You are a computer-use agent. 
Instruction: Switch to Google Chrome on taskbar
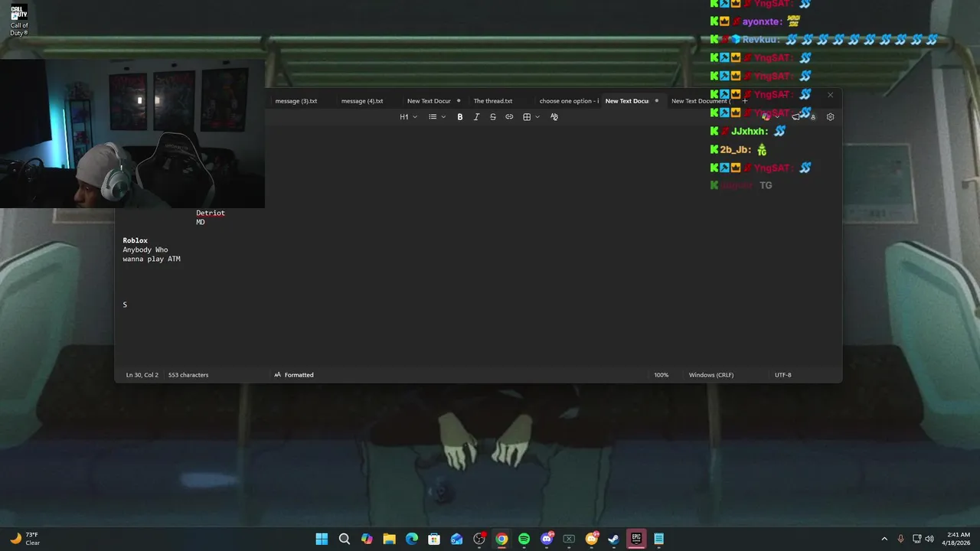501,539
